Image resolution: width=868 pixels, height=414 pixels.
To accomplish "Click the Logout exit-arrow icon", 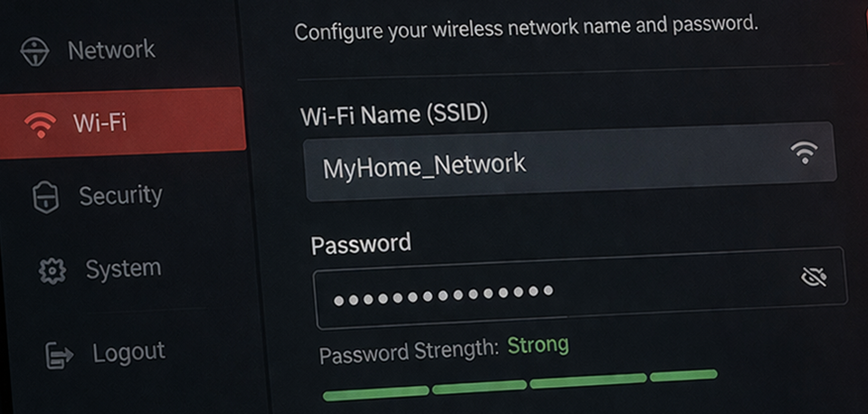I will pos(60,355).
